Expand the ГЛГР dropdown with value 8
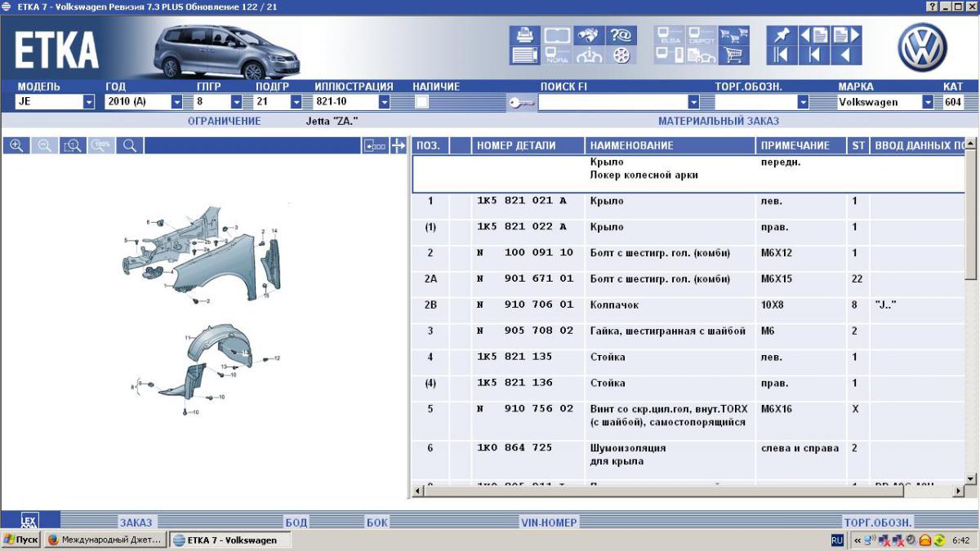This screenshot has width=980, height=551. pos(237,102)
